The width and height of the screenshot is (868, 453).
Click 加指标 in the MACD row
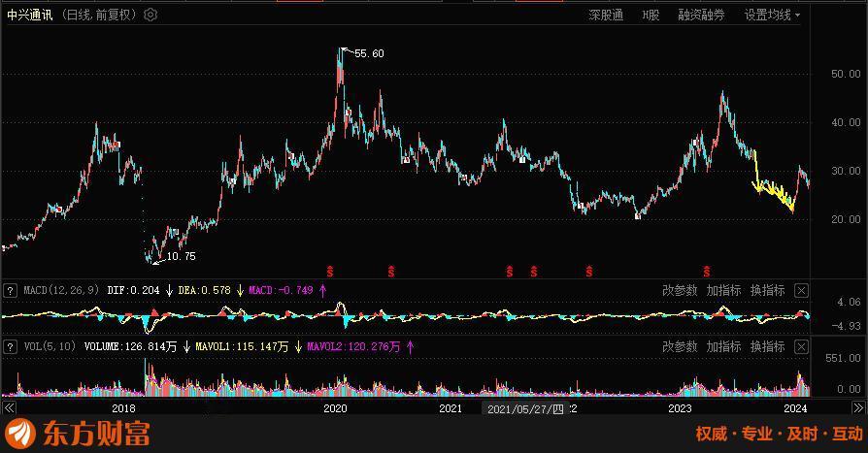[x=723, y=290]
